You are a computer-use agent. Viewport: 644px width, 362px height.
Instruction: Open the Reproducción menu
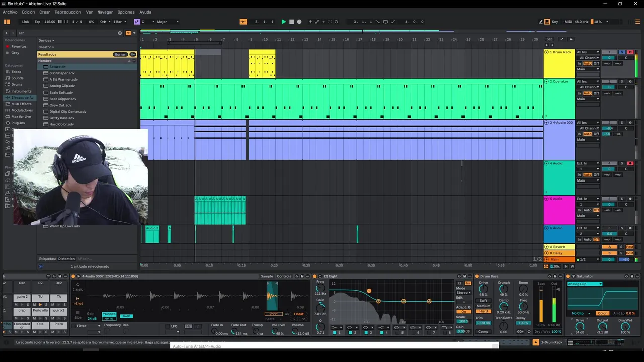pyautogui.click(x=68, y=12)
